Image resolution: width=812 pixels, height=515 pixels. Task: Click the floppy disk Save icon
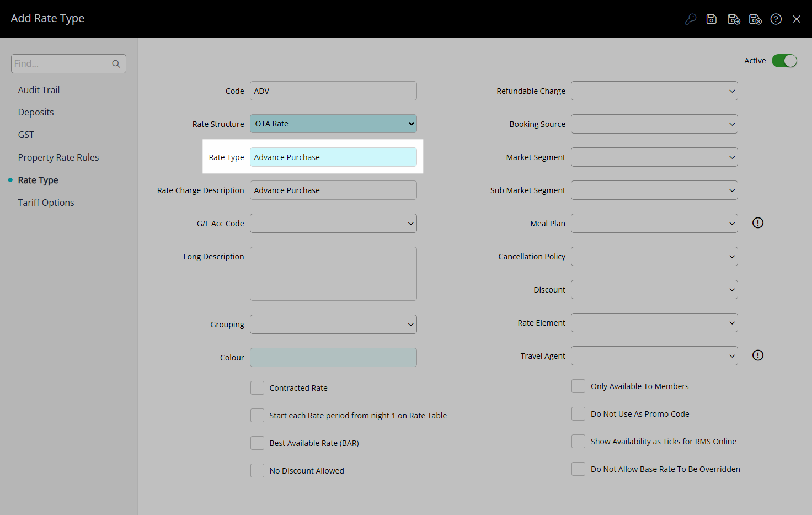(712, 19)
